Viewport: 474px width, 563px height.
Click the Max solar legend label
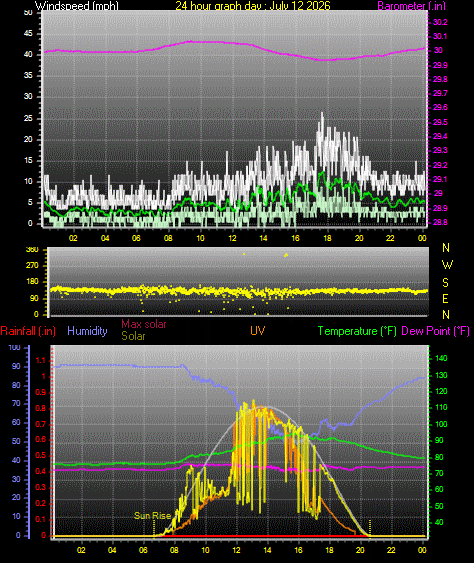point(144,324)
